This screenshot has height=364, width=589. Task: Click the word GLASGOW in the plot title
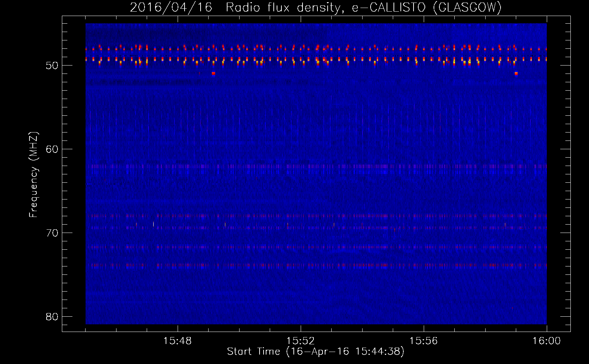click(x=467, y=8)
